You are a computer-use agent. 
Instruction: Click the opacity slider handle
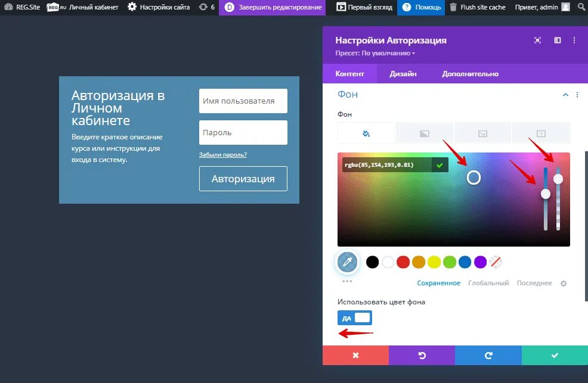pyautogui.click(x=558, y=179)
